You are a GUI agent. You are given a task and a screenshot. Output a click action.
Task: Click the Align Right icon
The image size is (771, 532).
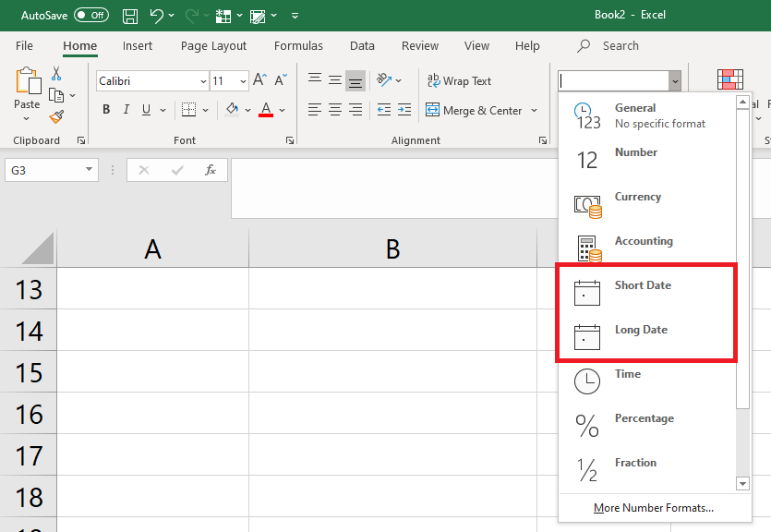click(355, 110)
